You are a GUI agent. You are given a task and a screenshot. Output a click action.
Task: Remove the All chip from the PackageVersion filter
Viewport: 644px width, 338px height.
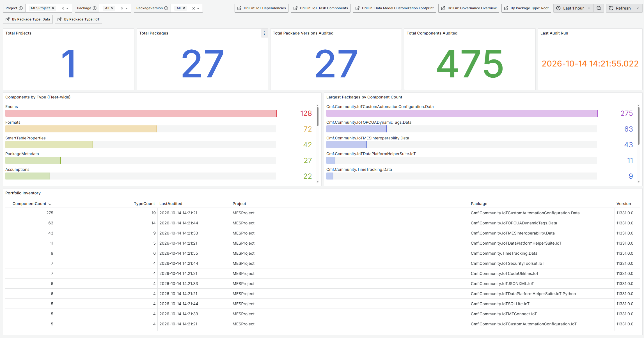(184, 8)
